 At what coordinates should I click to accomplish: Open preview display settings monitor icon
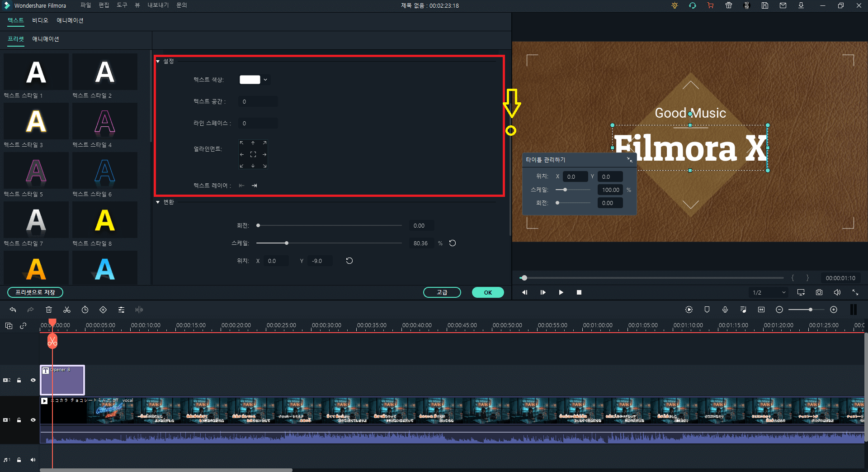click(x=801, y=292)
